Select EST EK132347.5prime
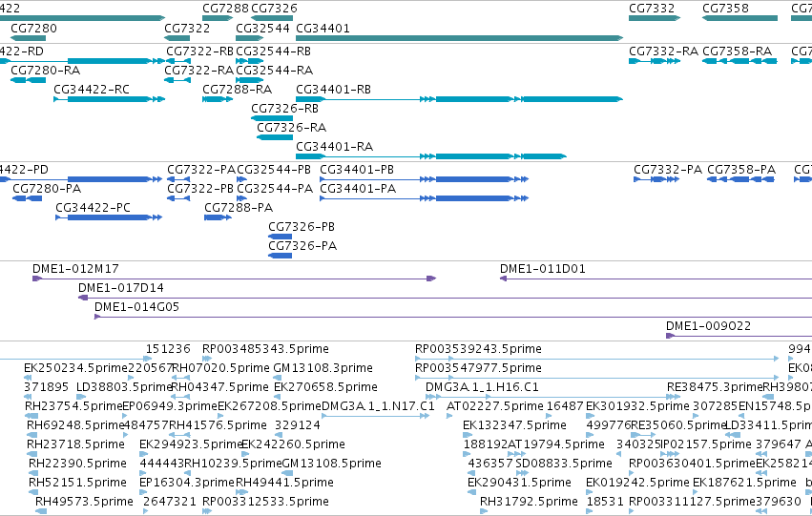 [466, 435]
